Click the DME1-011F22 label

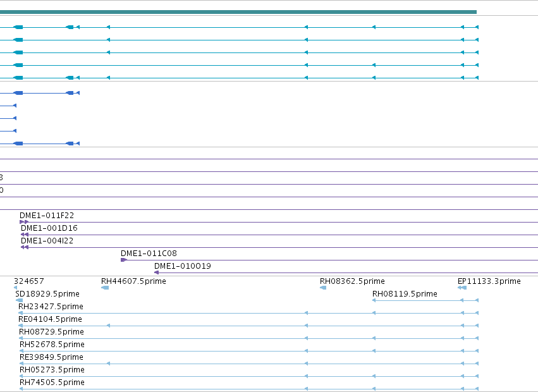tap(47, 216)
